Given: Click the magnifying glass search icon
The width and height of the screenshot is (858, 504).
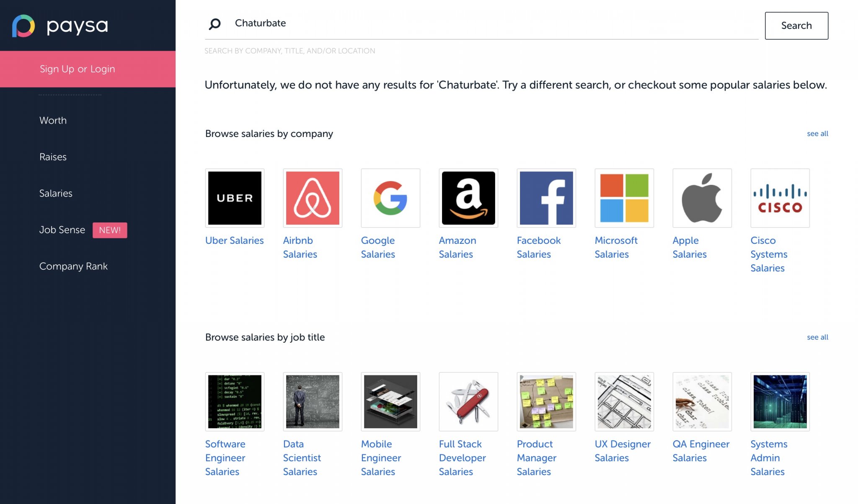Looking at the screenshot, I should pyautogui.click(x=214, y=24).
